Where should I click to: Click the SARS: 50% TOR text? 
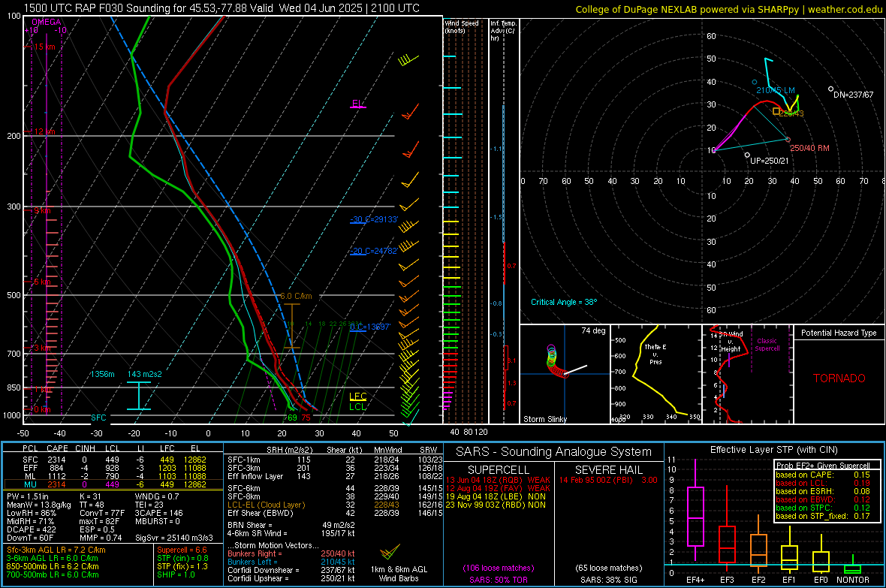click(x=498, y=580)
